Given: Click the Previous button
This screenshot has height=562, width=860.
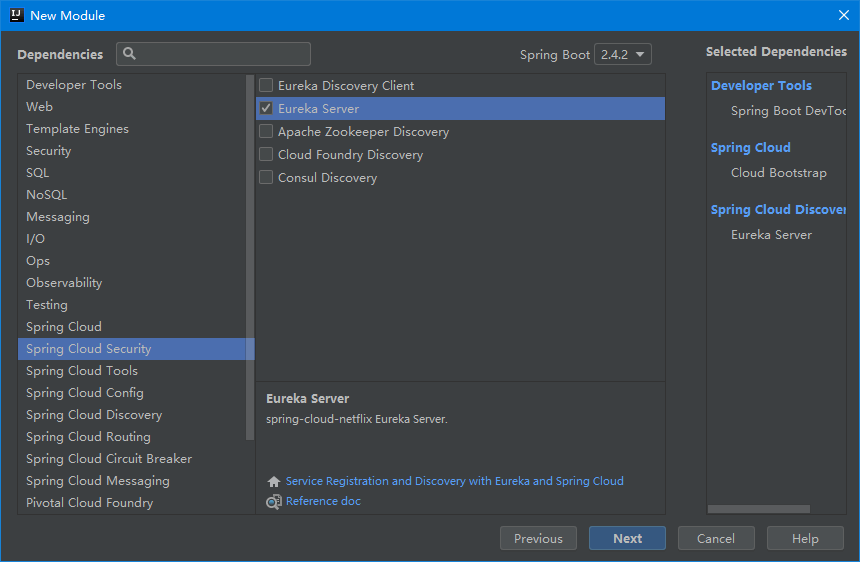Looking at the screenshot, I should click(538, 538).
